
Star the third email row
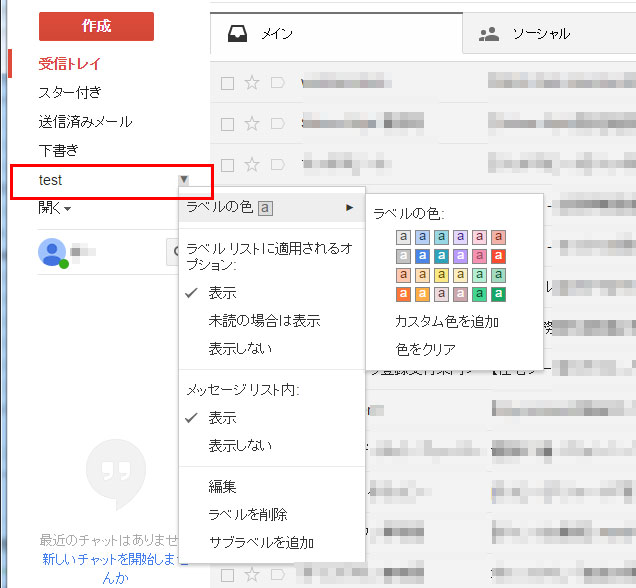tap(252, 165)
